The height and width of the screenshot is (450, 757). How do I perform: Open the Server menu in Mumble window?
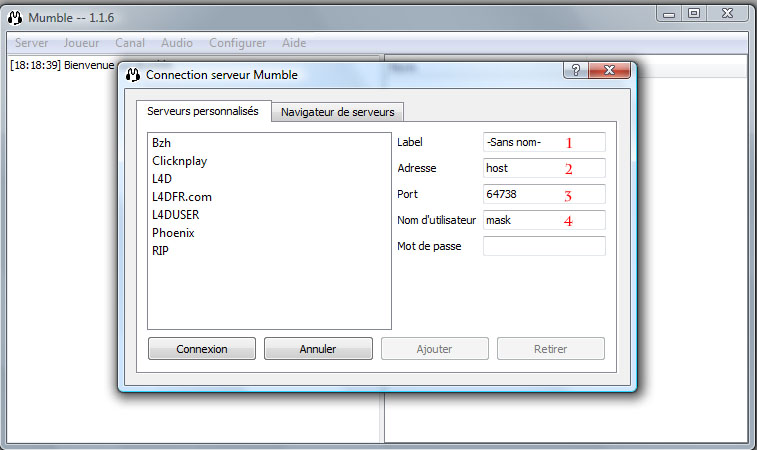point(31,43)
